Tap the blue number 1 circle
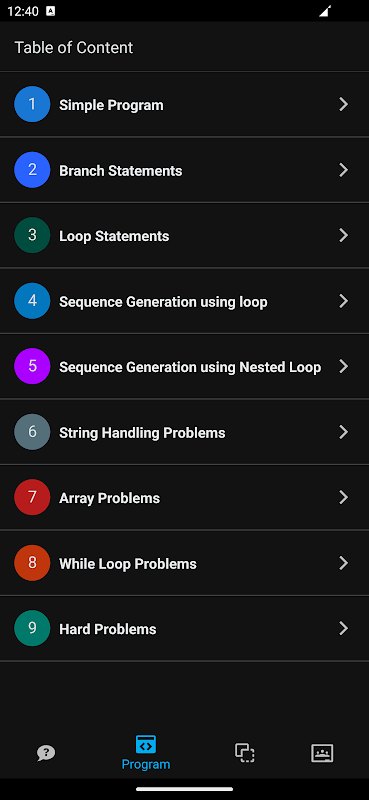Image resolution: width=369 pixels, height=800 pixels. 32,104
